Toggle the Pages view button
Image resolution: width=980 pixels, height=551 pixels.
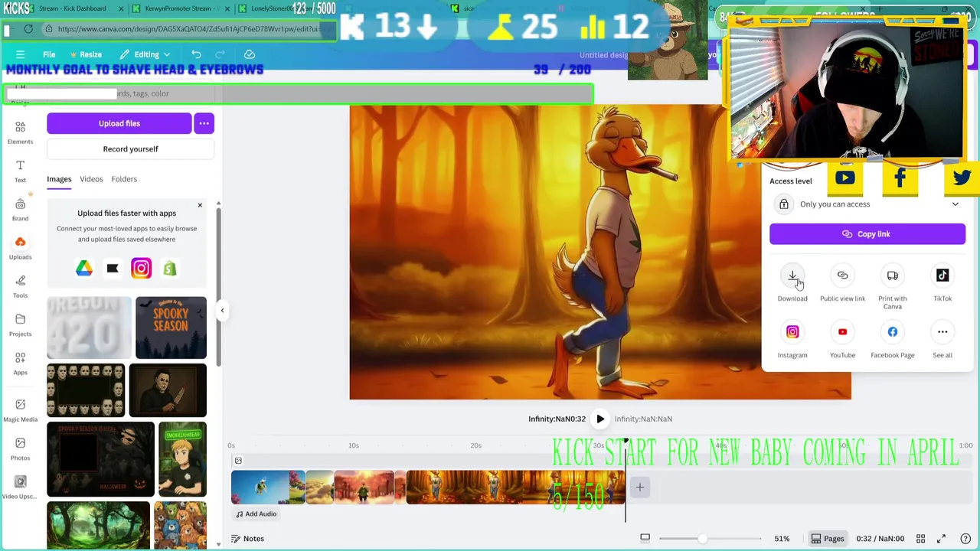tap(828, 539)
